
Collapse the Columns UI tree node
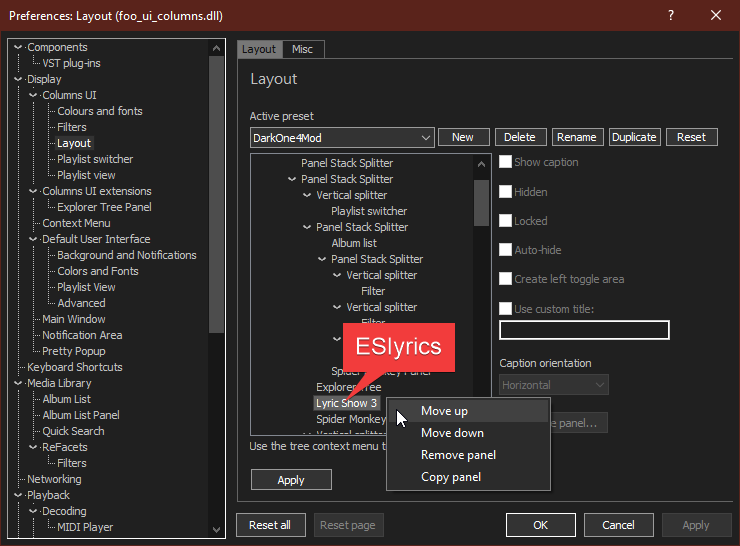(x=33, y=95)
